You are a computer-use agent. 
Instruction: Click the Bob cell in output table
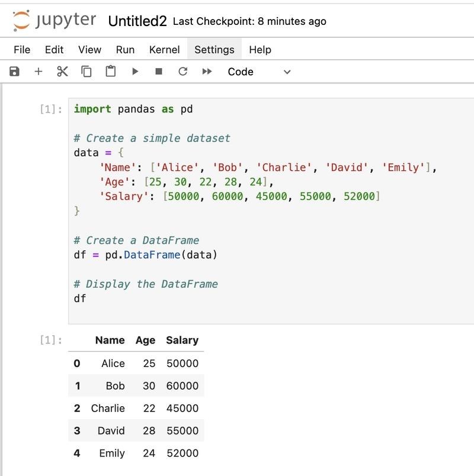point(115,386)
